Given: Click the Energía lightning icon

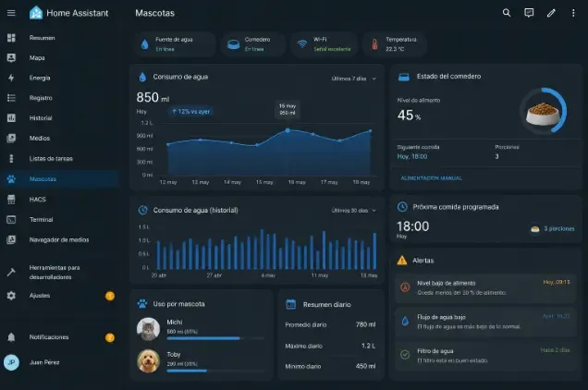Looking at the screenshot, I should point(11,78).
